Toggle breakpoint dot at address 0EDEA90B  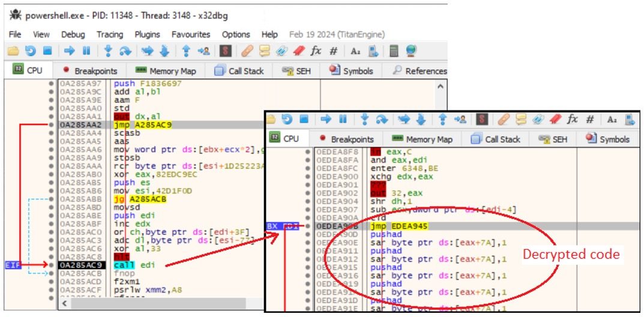308,226
